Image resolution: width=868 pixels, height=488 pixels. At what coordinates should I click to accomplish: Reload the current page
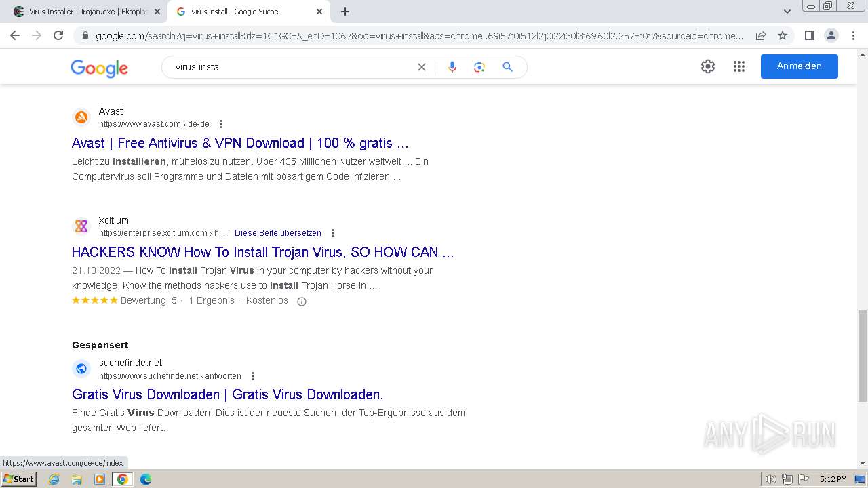click(58, 35)
